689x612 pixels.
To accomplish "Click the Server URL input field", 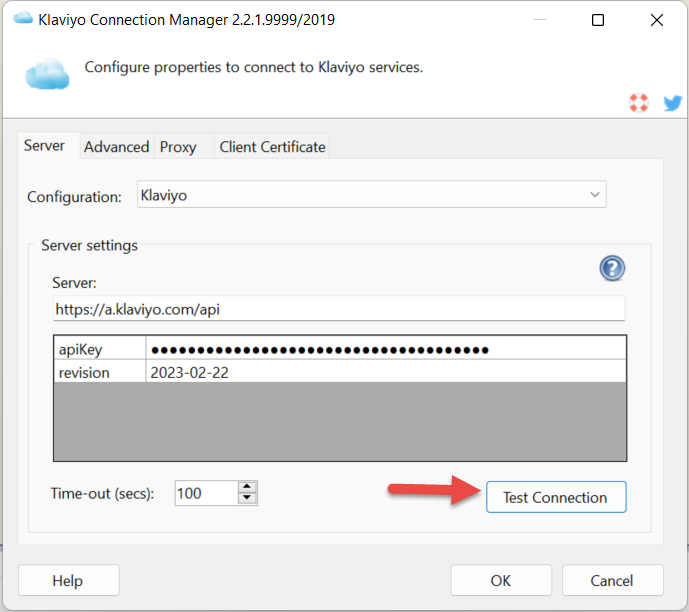I will coord(339,309).
